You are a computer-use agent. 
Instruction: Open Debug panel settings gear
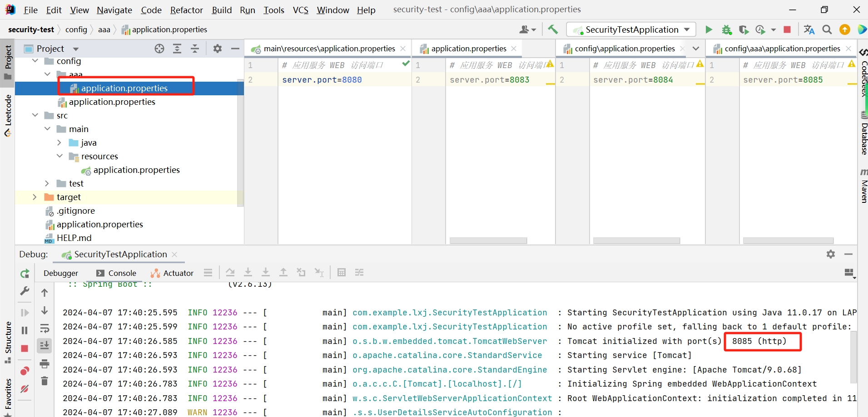(831, 254)
